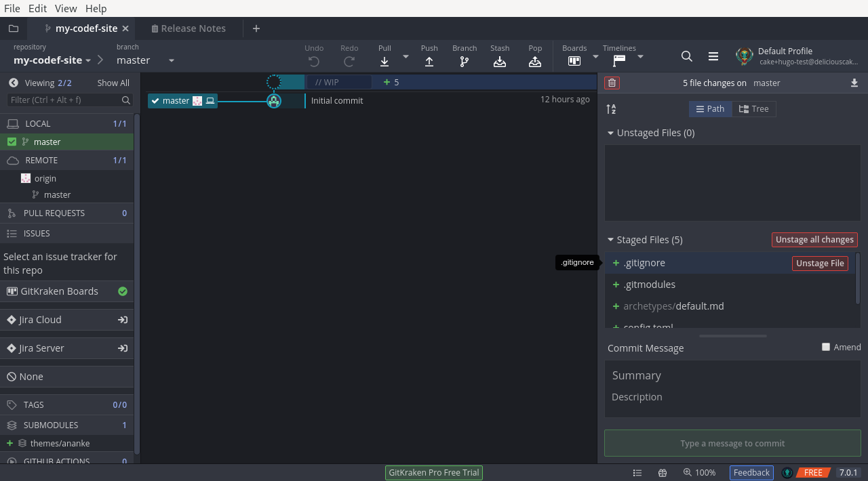Open search with magnifying glass icon
The image size is (868, 481).
pyautogui.click(x=687, y=56)
